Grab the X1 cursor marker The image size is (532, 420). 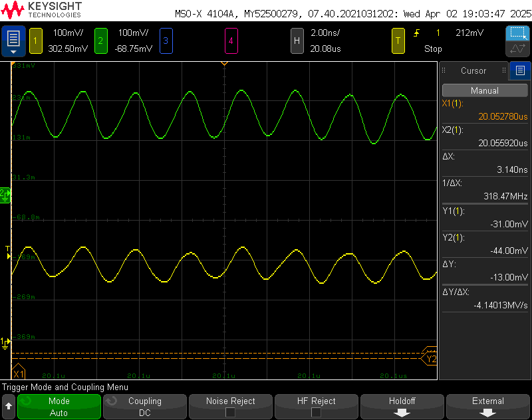(19, 372)
